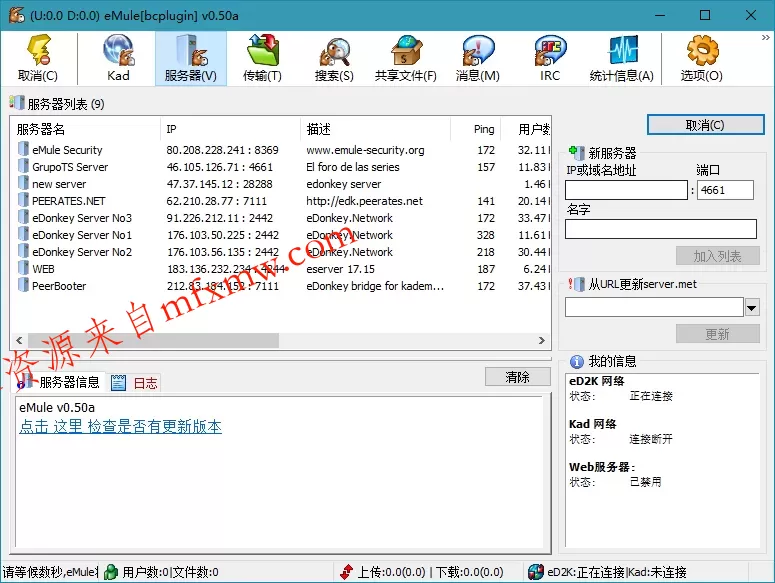Click the server list scrollbar left arrow
The image size is (775, 583).
tap(19, 340)
